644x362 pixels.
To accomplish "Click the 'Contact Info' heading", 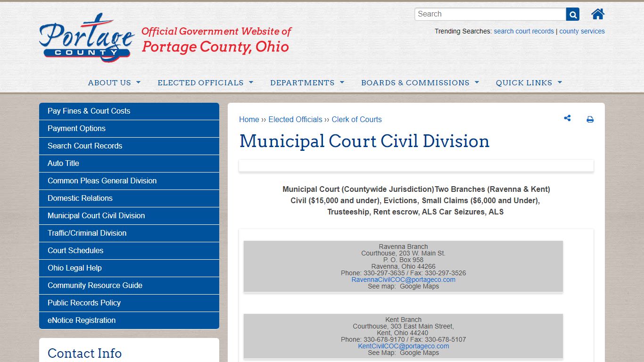I will 85,353.
